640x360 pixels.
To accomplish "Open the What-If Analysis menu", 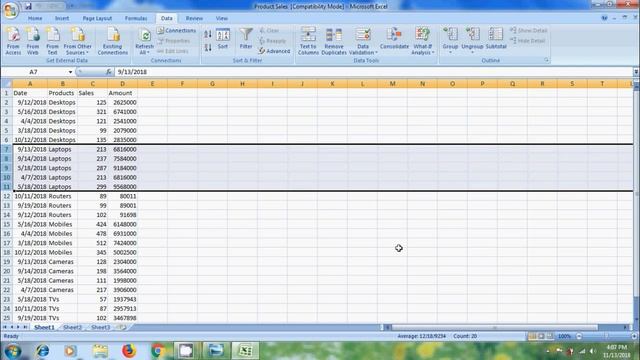I will [x=422, y=41].
